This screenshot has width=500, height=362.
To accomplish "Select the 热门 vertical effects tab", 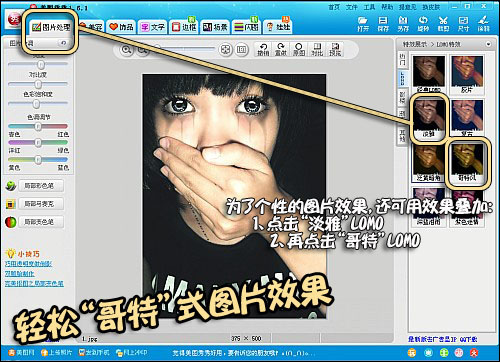I will [403, 59].
